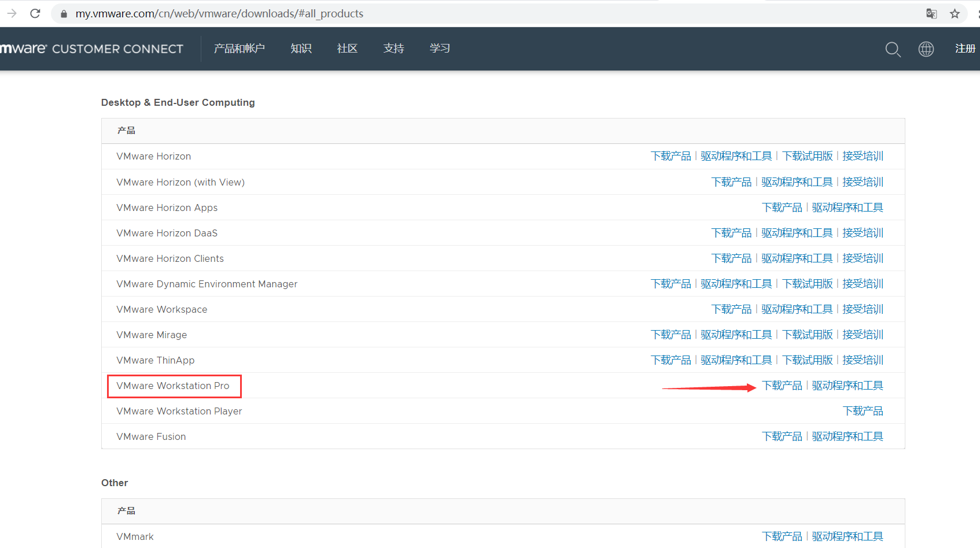Image resolution: width=980 pixels, height=548 pixels.
Task: Click 下载试用版 for Dynamic Environment Manager
Action: click(x=808, y=284)
